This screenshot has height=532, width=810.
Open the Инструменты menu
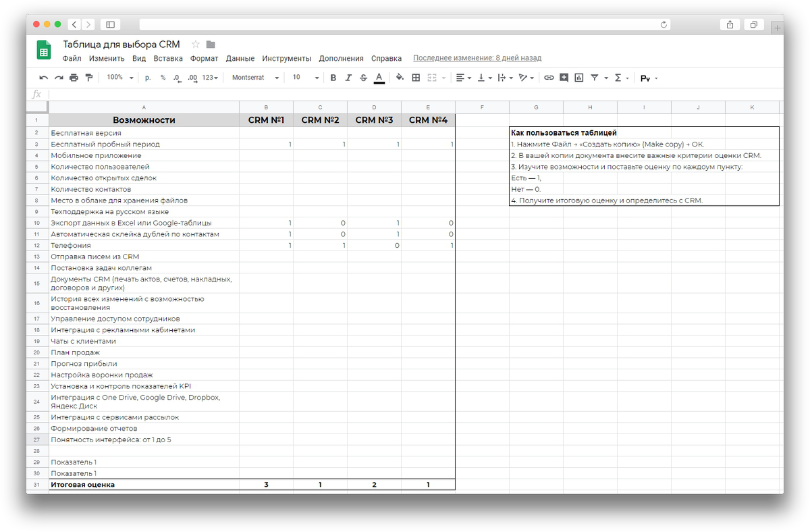coord(287,59)
